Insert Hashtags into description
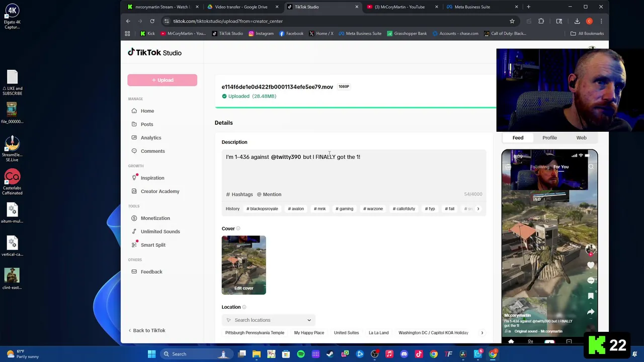The width and height of the screenshot is (644, 362). click(239, 195)
